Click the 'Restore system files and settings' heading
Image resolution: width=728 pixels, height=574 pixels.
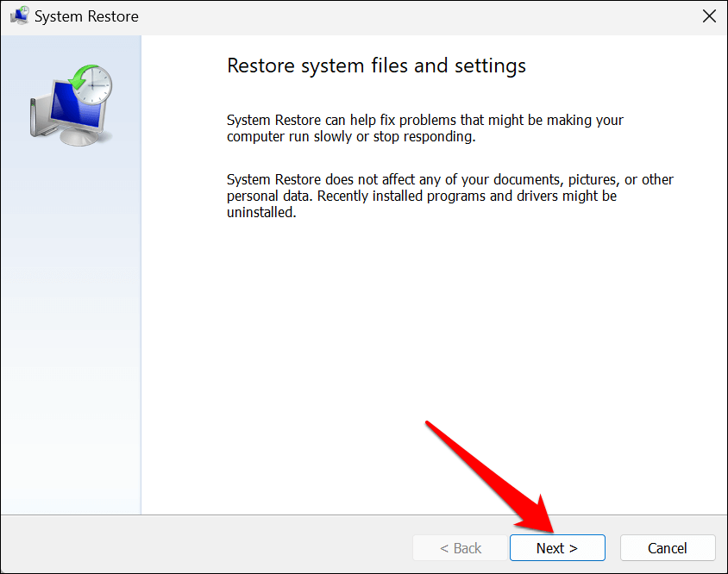click(x=376, y=66)
